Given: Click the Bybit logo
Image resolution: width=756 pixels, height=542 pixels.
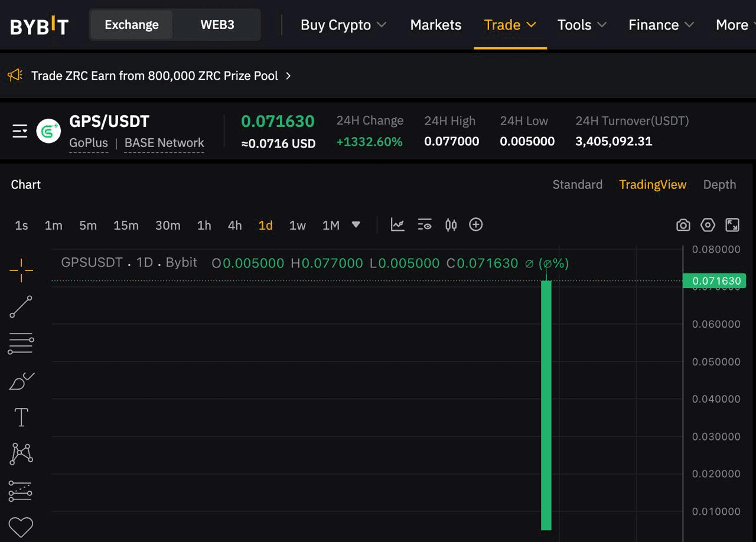Looking at the screenshot, I should [x=39, y=25].
